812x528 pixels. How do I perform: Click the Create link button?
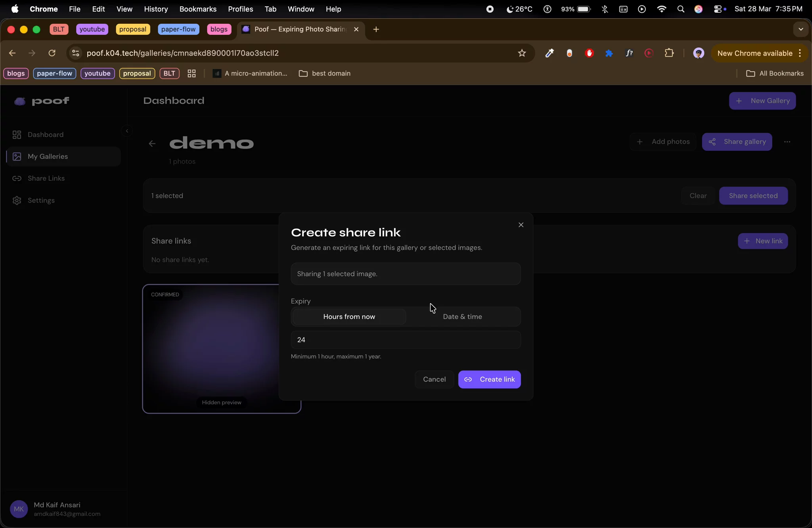click(489, 379)
